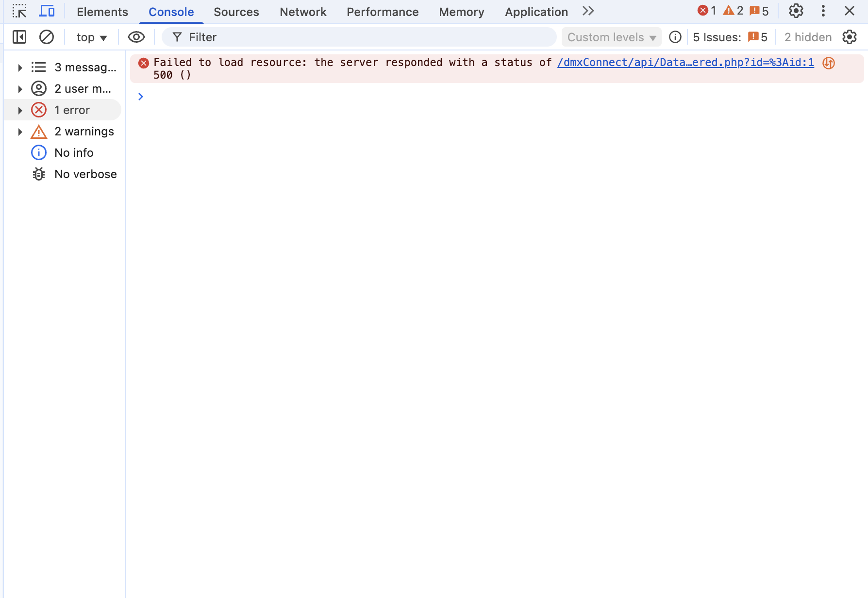Image resolution: width=868 pixels, height=598 pixels.
Task: Click the issues info circle icon
Action: click(675, 37)
